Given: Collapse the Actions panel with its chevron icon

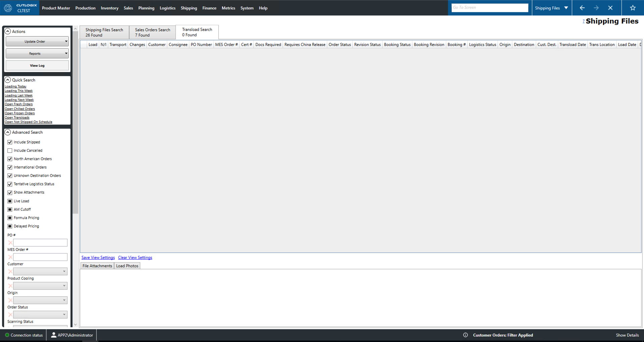Looking at the screenshot, I should [x=8, y=31].
